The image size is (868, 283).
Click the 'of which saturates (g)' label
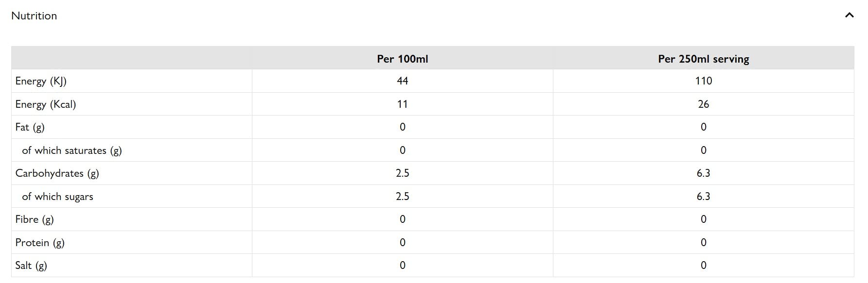[x=72, y=150]
